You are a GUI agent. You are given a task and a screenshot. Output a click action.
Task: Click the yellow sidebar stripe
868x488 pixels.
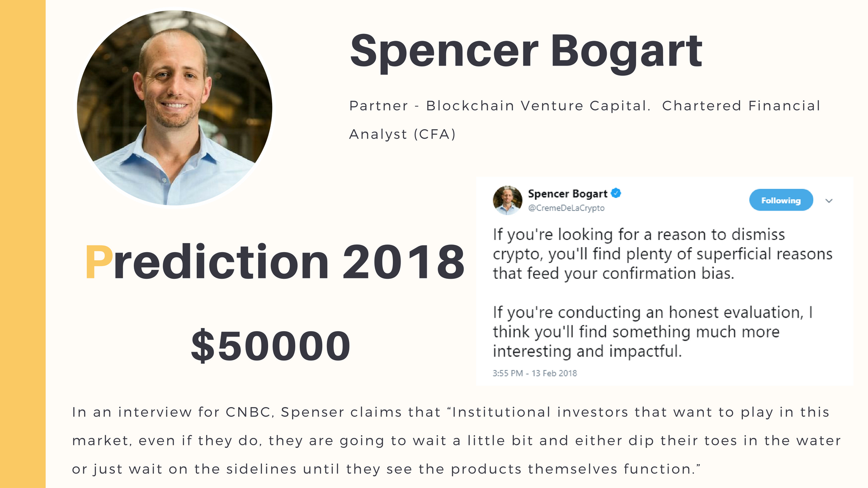tap(23, 244)
